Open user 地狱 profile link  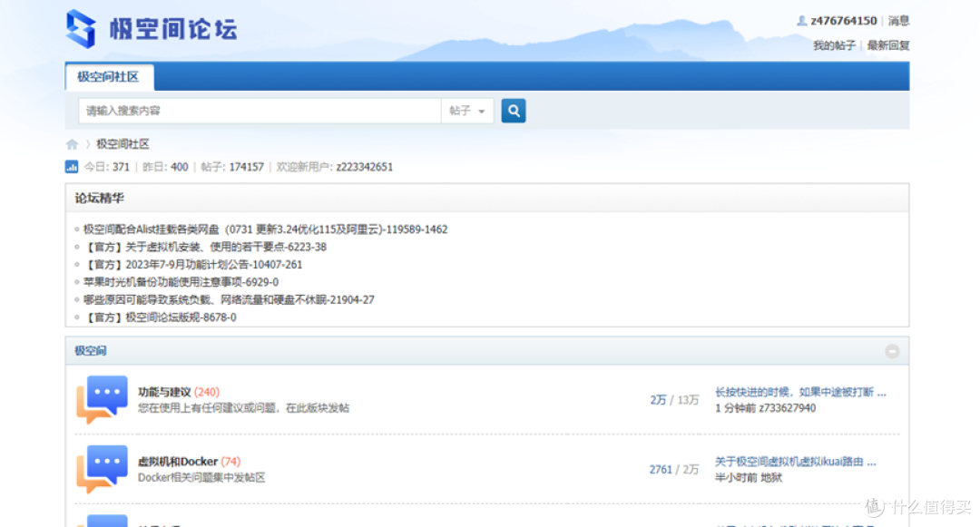click(771, 478)
